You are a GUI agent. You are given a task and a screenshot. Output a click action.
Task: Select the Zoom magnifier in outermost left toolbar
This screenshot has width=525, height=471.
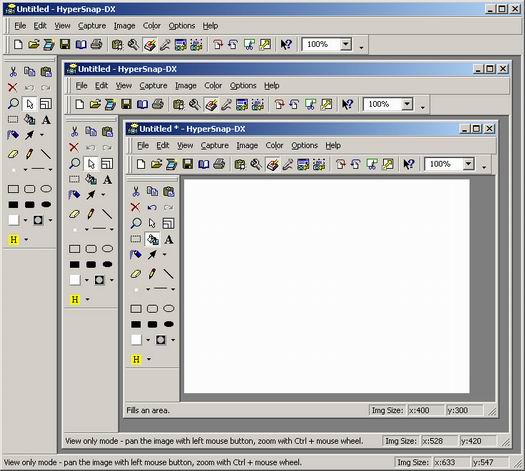[x=13, y=103]
